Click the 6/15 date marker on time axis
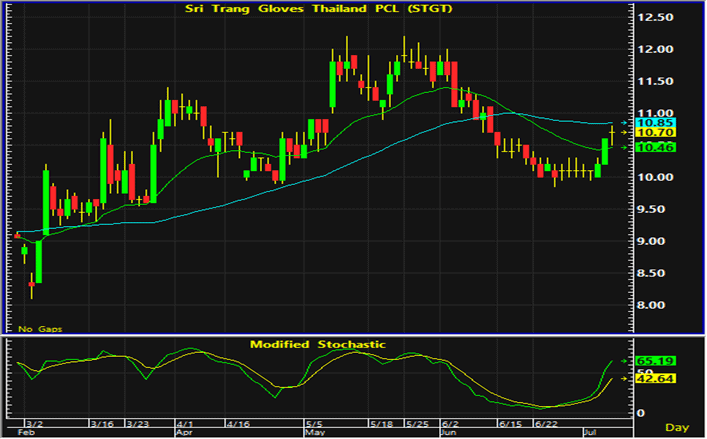 tap(510, 424)
